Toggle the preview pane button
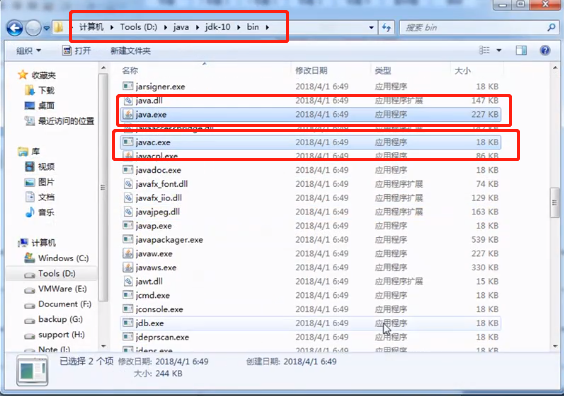Screen dimensions: 564x396 (521, 50)
